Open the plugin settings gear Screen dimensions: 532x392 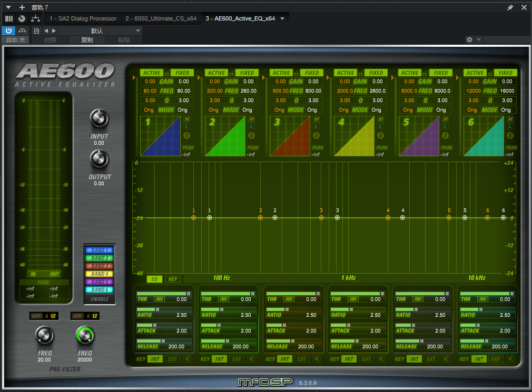(469, 39)
